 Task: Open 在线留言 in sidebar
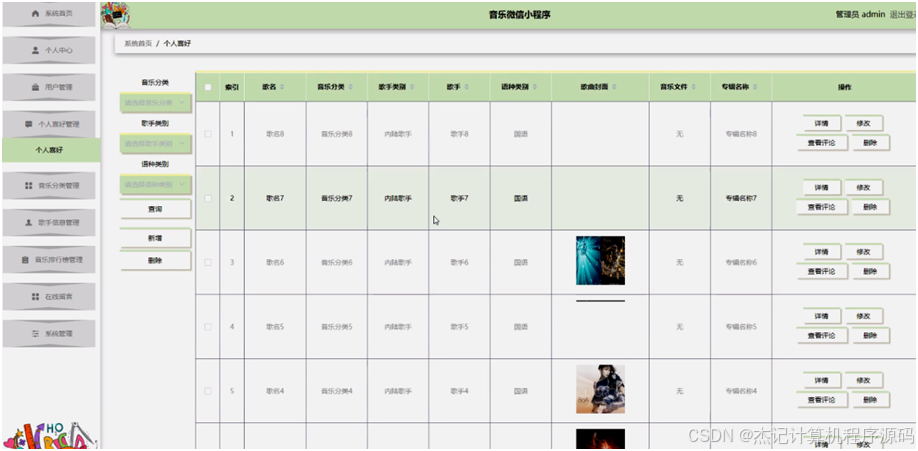(49, 296)
